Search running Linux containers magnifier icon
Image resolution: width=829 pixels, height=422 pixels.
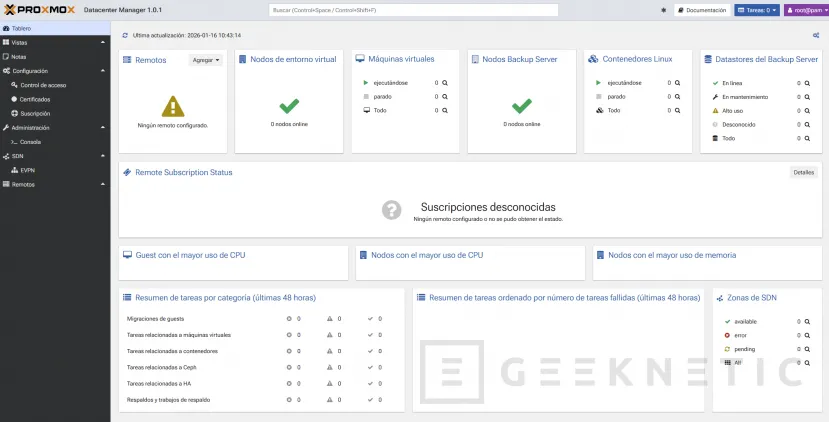[x=677, y=83]
